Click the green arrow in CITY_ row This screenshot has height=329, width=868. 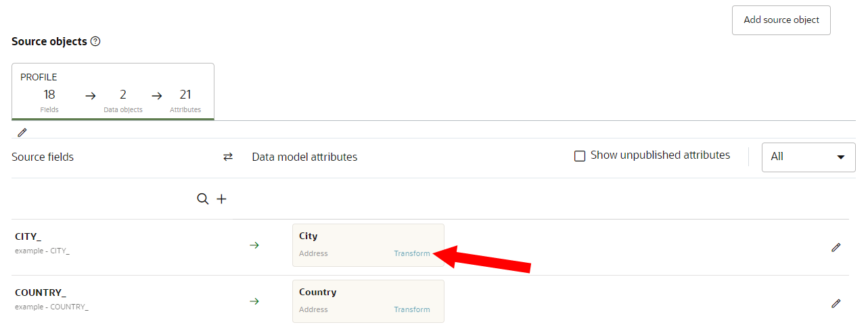click(x=254, y=245)
